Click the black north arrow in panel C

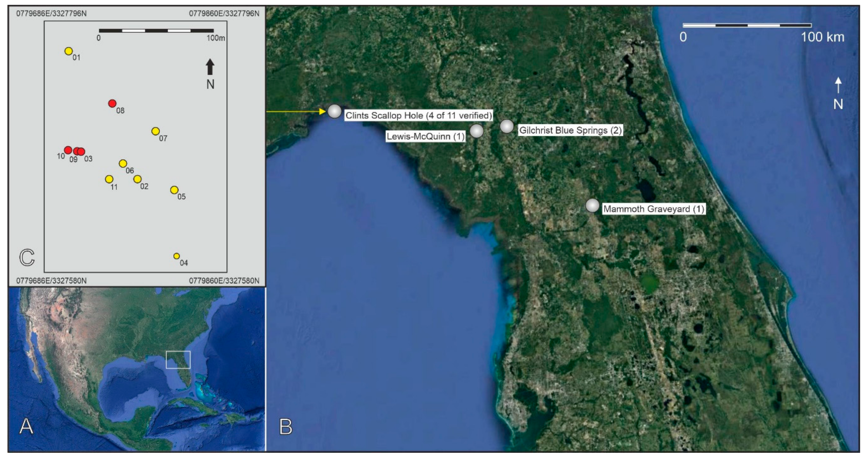(210, 67)
